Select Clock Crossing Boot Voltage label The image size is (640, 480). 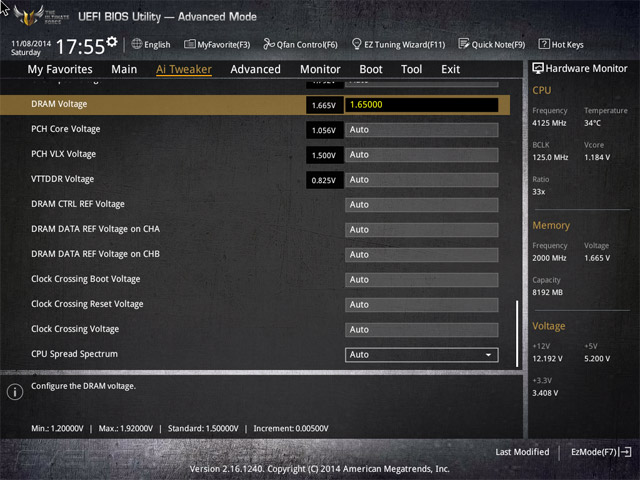(x=86, y=279)
